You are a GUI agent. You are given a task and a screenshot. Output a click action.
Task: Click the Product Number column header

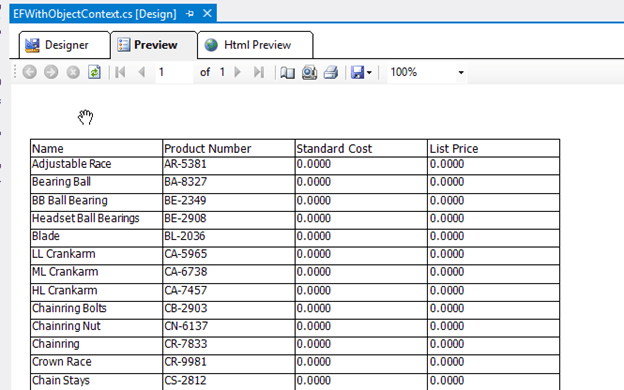point(229,148)
